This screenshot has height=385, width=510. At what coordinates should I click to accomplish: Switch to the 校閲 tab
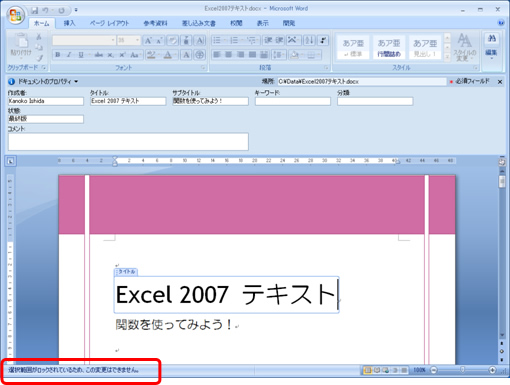pos(236,23)
